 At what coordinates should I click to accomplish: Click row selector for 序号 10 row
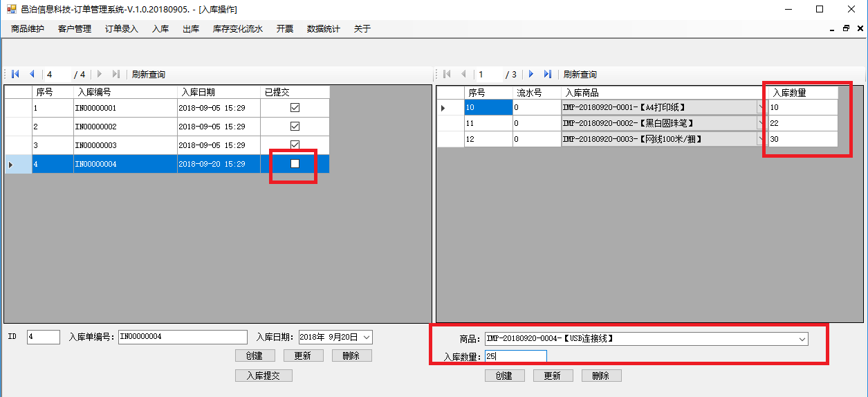coord(450,107)
